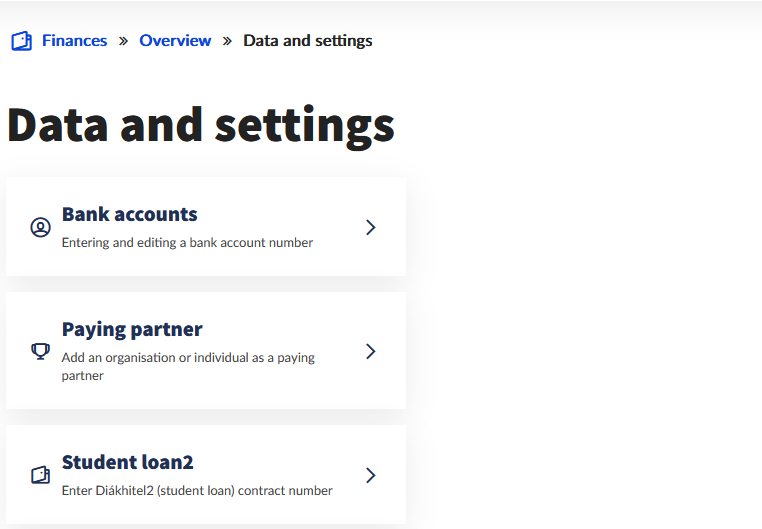Viewport: 762px width, 529px height.
Task: Open the Finances breadcrumb link
Action: click(x=74, y=41)
